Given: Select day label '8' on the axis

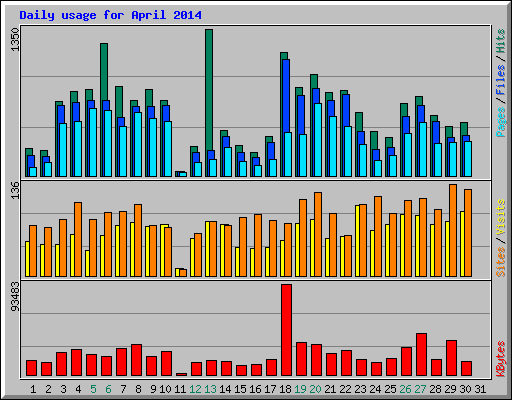Looking at the screenshot, I should (138, 389).
